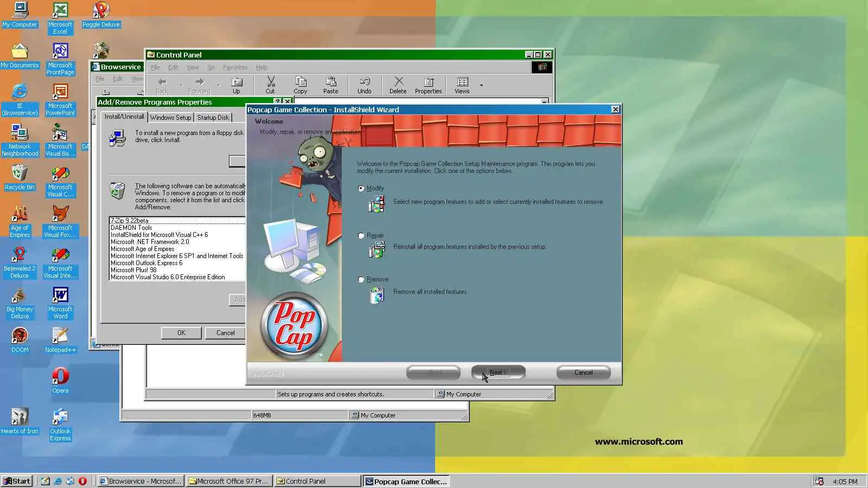Select the Network Neighborhood desktop icon

pos(20,140)
